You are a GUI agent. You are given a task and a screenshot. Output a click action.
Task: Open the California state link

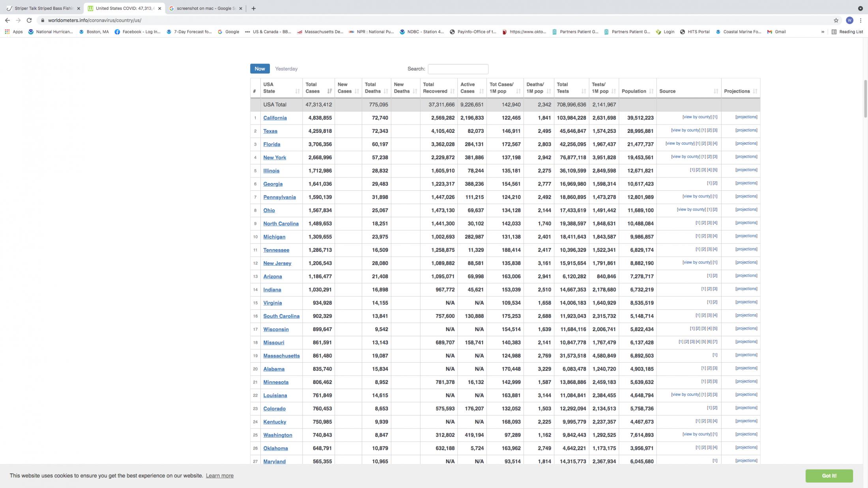[x=275, y=118]
